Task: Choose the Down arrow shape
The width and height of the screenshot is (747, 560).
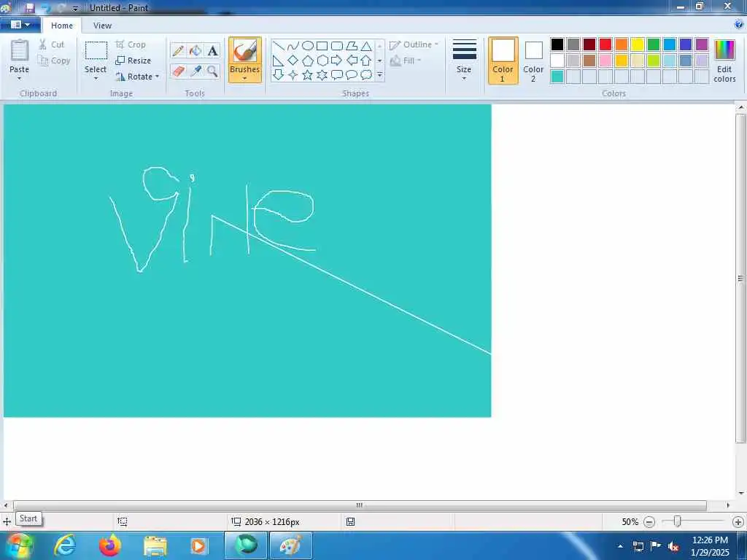Action: point(279,75)
